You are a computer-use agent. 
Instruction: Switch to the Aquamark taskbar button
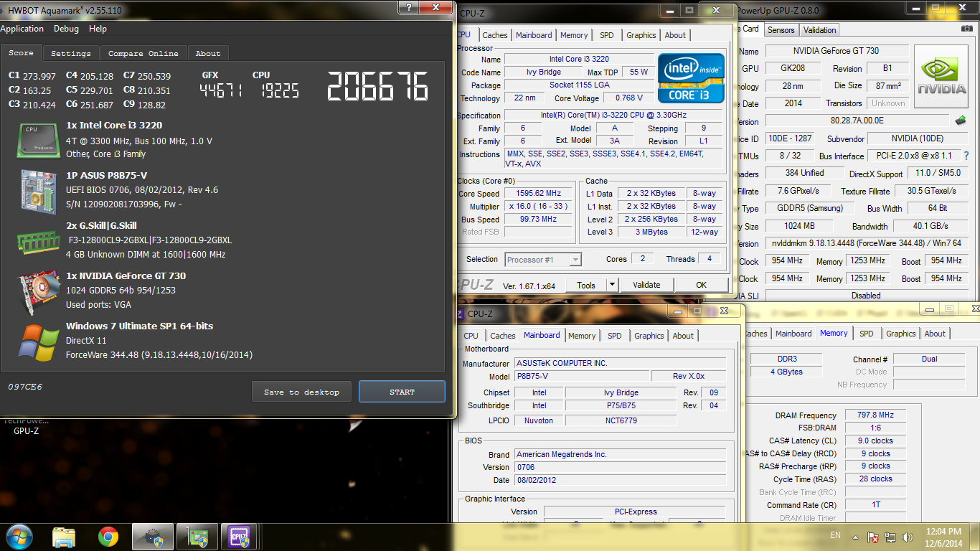point(152,537)
